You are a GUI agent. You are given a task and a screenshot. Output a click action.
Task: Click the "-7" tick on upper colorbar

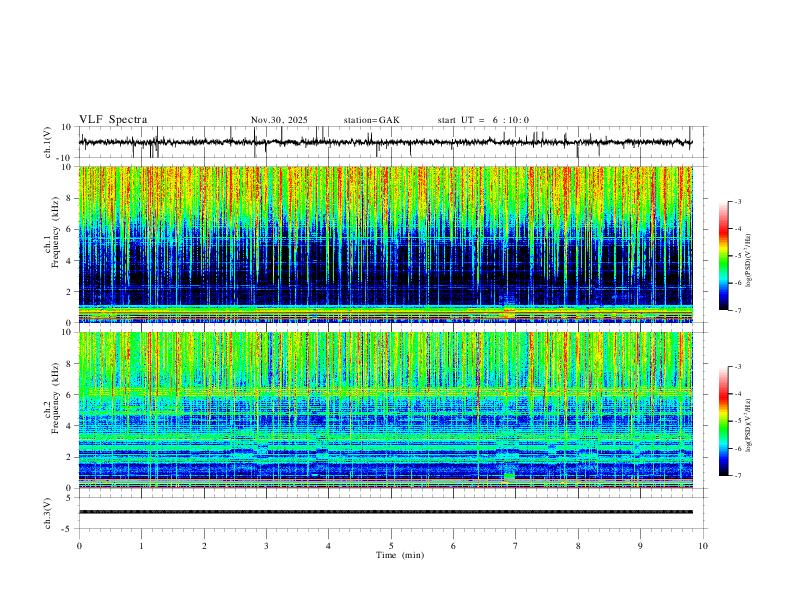[x=738, y=310]
